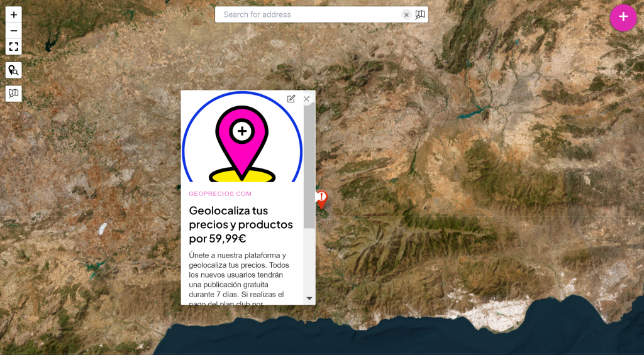Zoom out of the map
Image resolution: width=644 pixels, height=355 pixels.
pyautogui.click(x=14, y=31)
